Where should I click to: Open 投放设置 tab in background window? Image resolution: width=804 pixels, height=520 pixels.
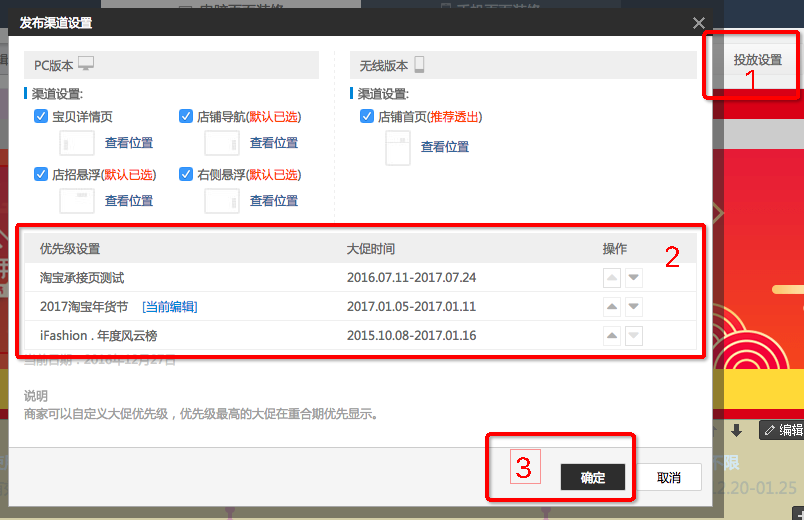tap(757, 60)
